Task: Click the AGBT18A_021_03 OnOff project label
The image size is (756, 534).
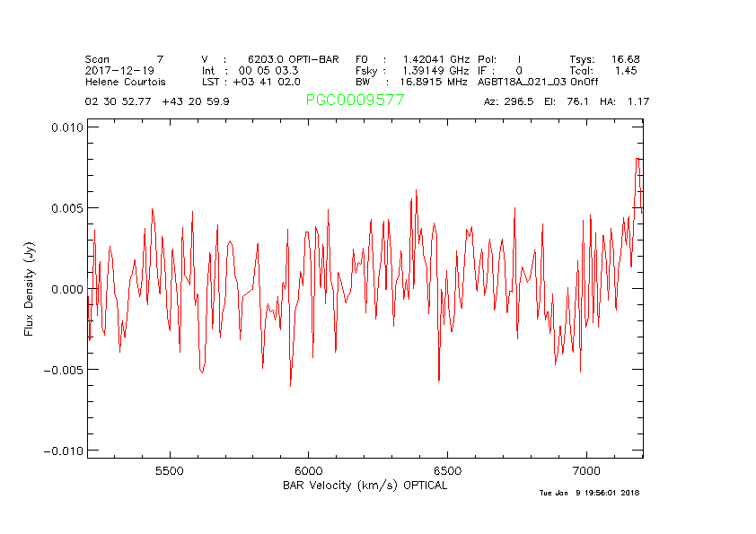Action: [x=538, y=81]
